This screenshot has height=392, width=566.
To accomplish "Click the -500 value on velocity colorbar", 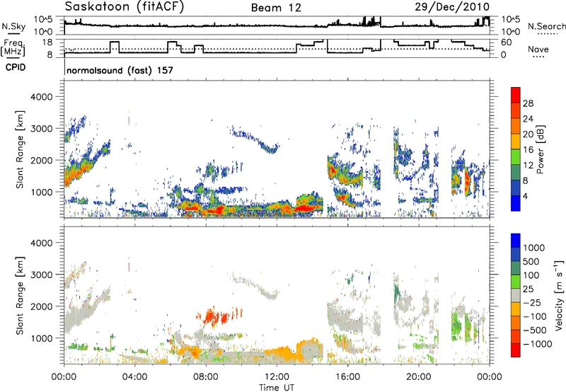I will point(535,330).
